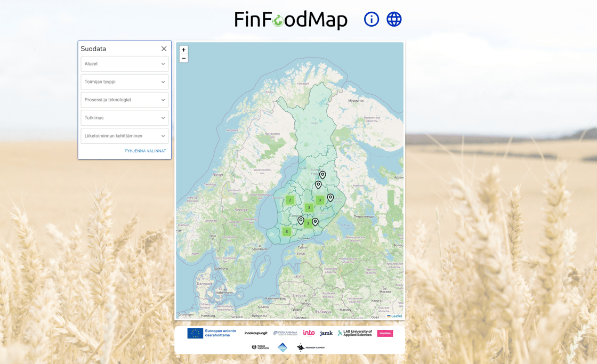Zoom in using the map plus icon
597x364 pixels.
183,50
